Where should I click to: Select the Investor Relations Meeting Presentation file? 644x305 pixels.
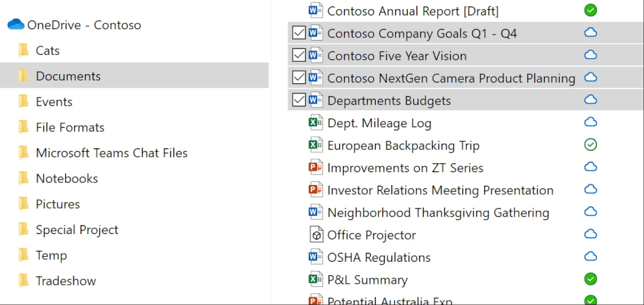(x=440, y=190)
